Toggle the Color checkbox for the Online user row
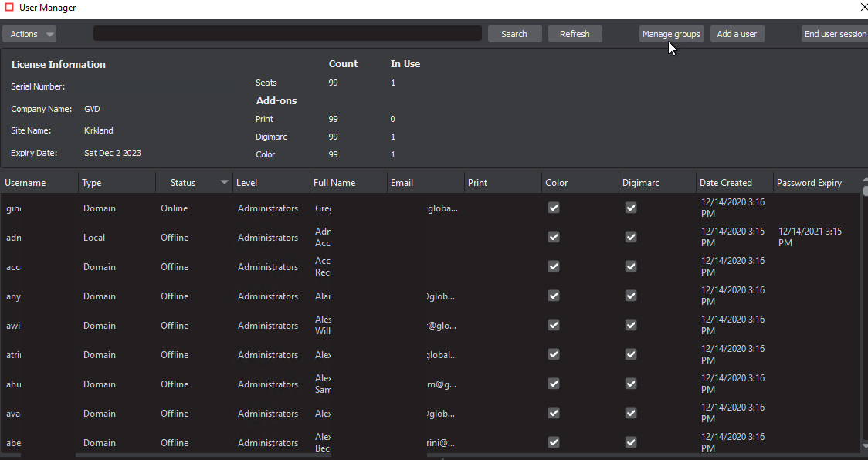This screenshot has height=460, width=868. click(554, 208)
